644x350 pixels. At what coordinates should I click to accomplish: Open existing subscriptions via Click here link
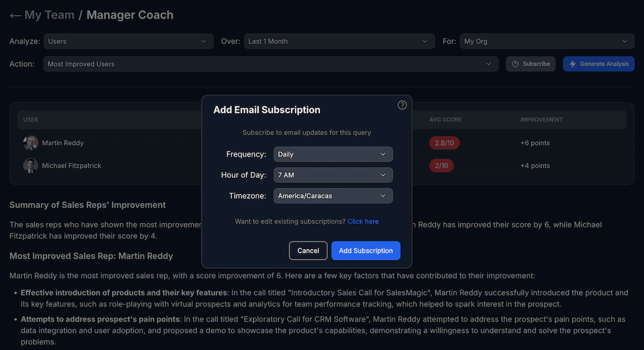coord(363,221)
